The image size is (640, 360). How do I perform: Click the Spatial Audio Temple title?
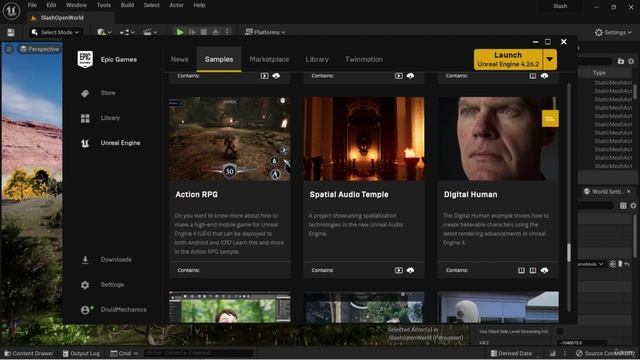(x=349, y=195)
